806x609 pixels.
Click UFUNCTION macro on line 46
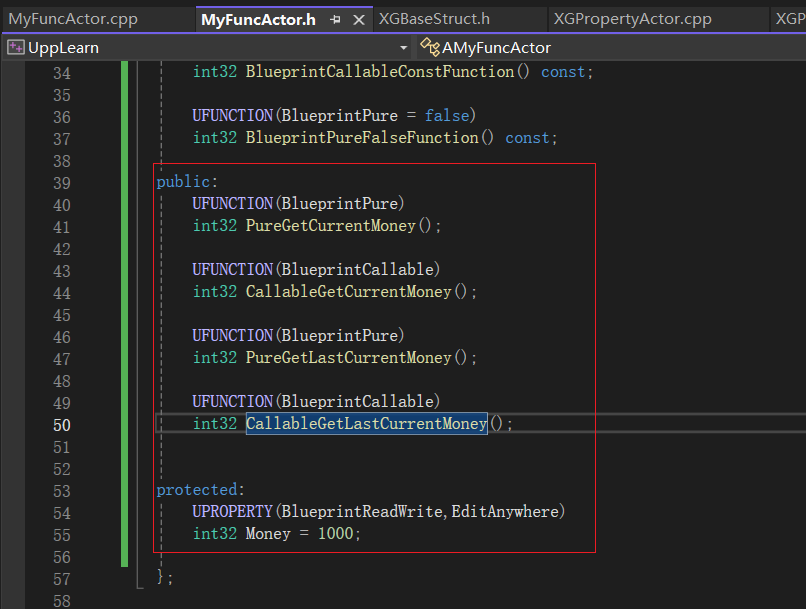pos(232,335)
